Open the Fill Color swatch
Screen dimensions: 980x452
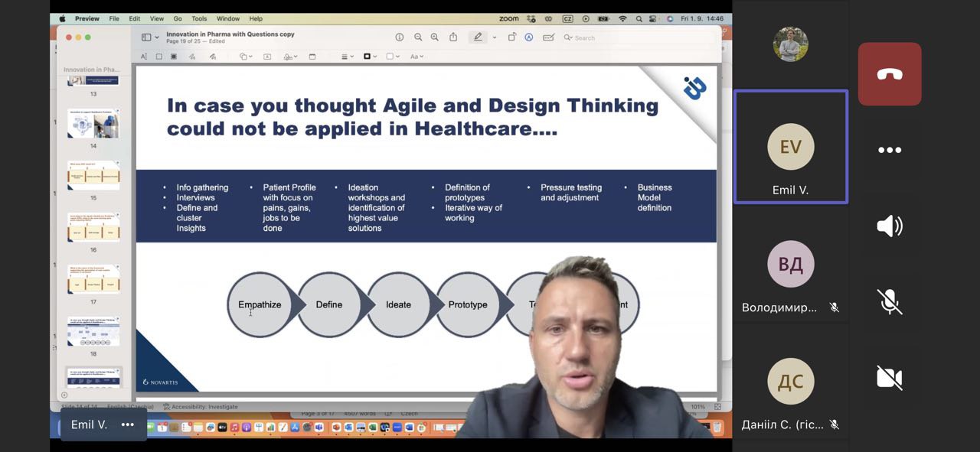(392, 57)
